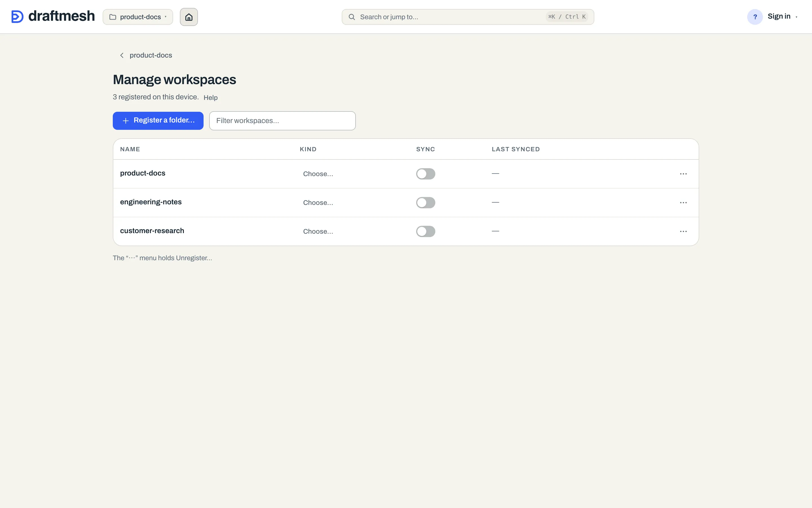The width and height of the screenshot is (812, 508).
Task: Choose a kind for customer-research
Action: (318, 231)
